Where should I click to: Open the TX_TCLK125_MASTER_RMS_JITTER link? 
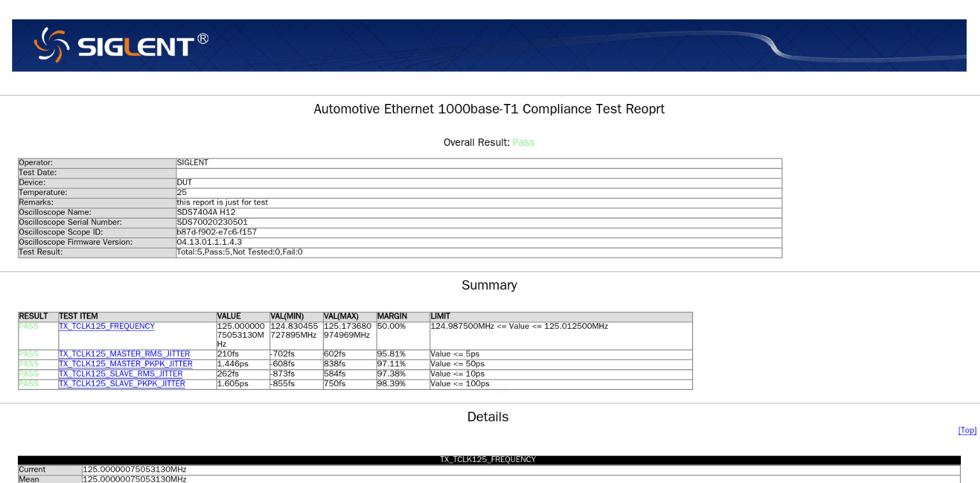coord(124,354)
